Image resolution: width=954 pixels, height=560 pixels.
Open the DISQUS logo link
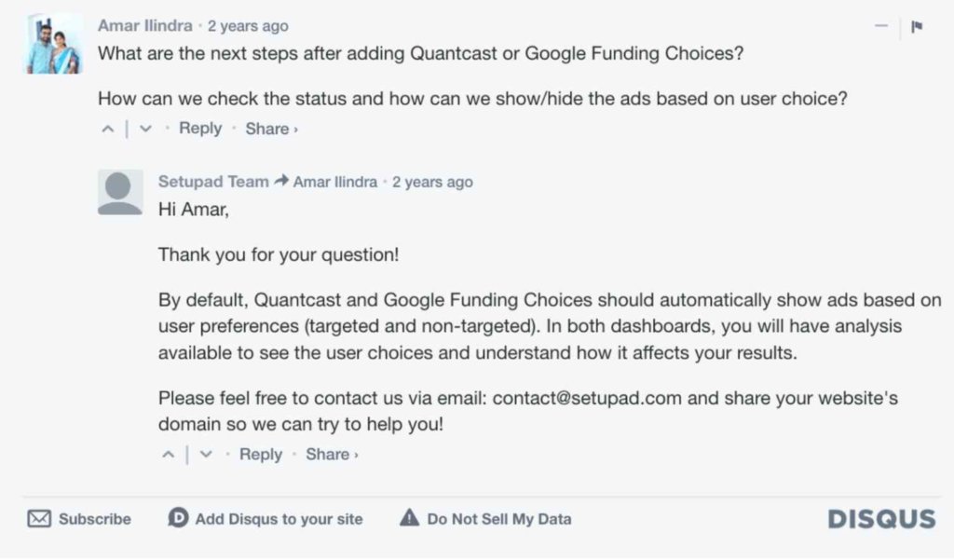point(881,519)
